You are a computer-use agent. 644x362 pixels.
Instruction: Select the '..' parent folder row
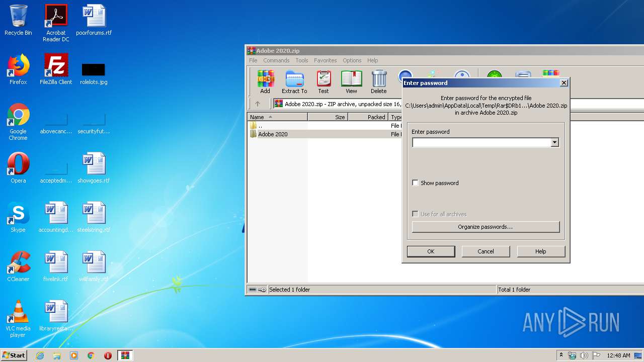tap(325, 126)
